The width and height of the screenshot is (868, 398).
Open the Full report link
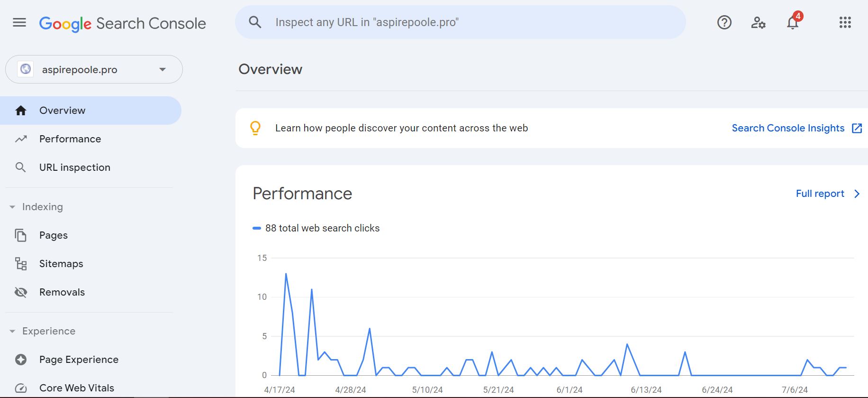[x=820, y=194]
